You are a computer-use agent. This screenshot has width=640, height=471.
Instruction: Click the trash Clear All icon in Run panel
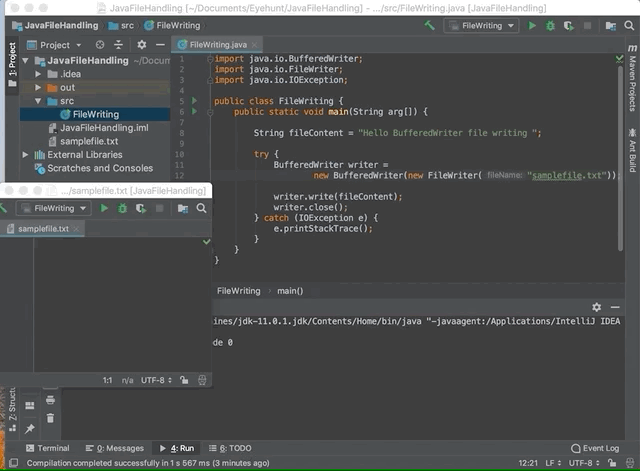(50, 418)
